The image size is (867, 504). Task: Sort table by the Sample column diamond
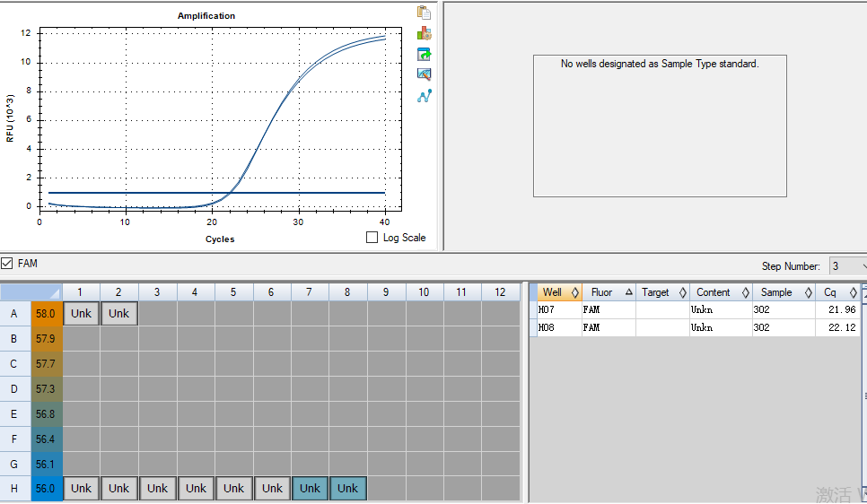pos(809,292)
